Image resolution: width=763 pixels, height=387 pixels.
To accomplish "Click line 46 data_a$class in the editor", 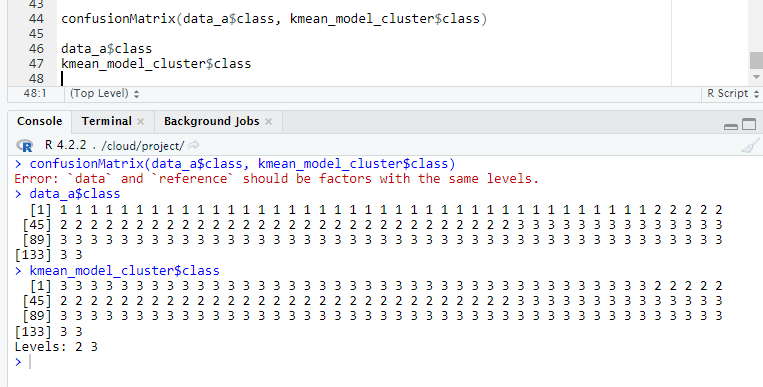I will coord(107,49).
